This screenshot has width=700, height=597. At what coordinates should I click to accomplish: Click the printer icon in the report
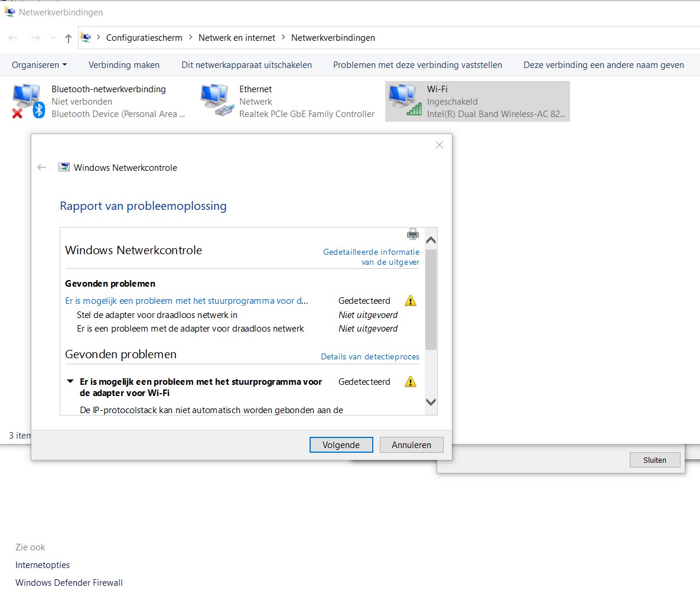[413, 234]
